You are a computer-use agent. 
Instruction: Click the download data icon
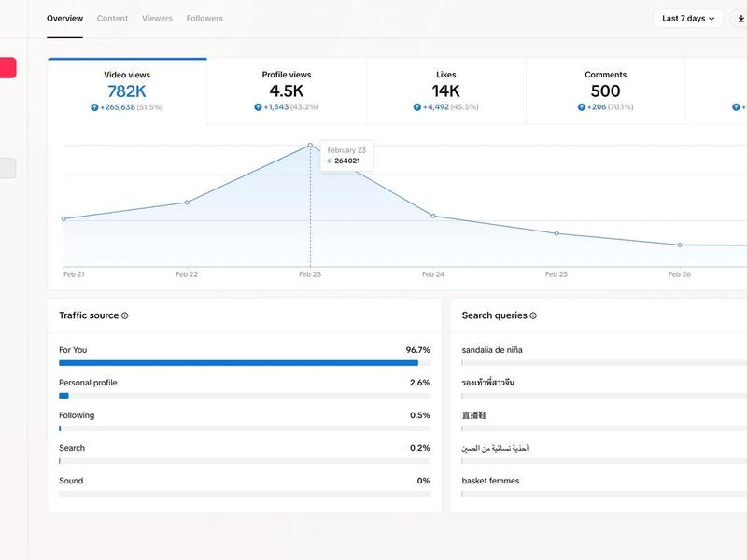pyautogui.click(x=740, y=19)
